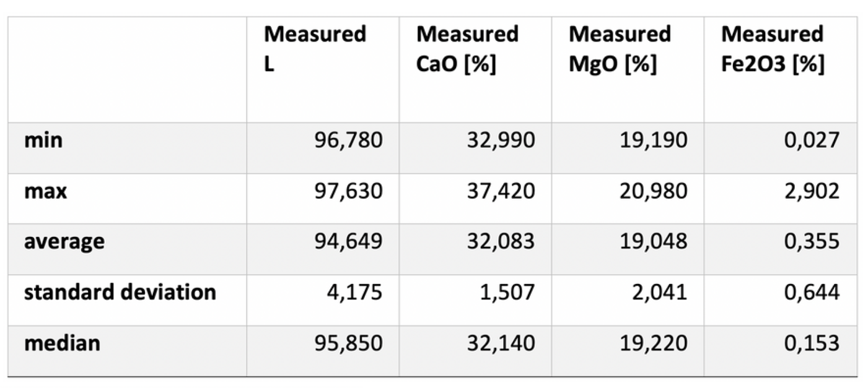Image resolution: width=868 pixels, height=388 pixels.
Task: Select the Measured CaO [%] header cell
Action: click(x=467, y=48)
